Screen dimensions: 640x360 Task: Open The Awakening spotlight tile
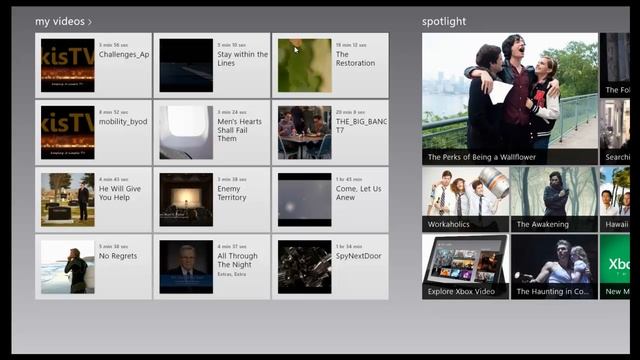554,200
